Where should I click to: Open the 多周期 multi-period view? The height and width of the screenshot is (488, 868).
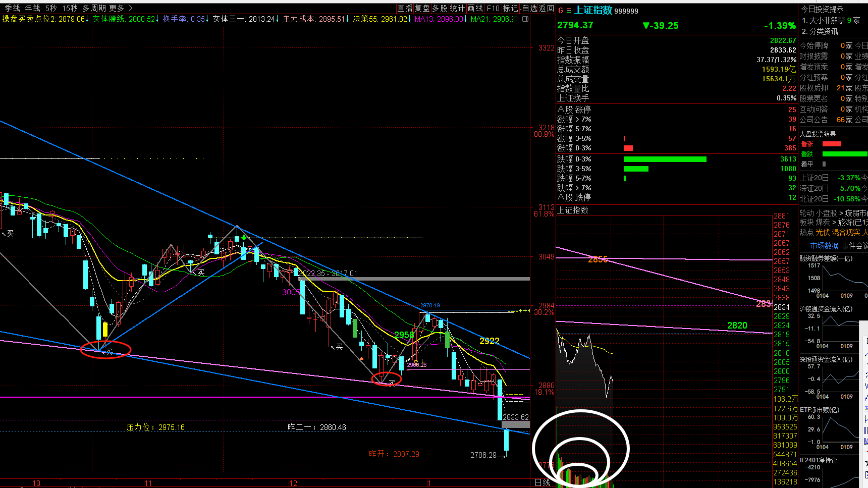tap(94, 8)
